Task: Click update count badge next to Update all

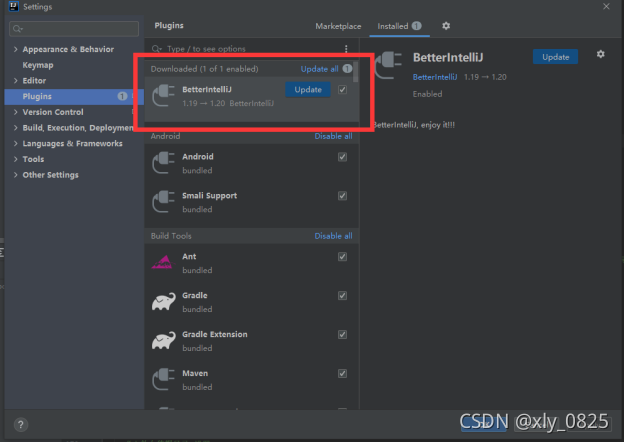Action: pos(347,68)
